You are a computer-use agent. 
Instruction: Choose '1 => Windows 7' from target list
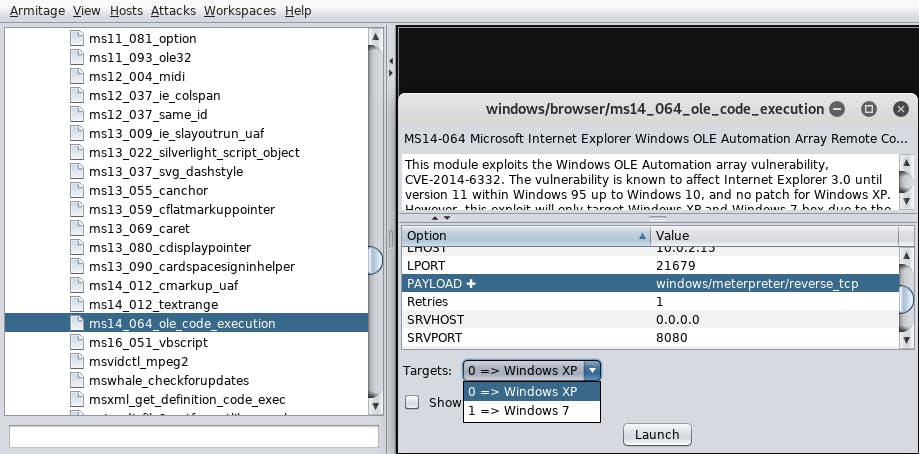[x=532, y=411]
